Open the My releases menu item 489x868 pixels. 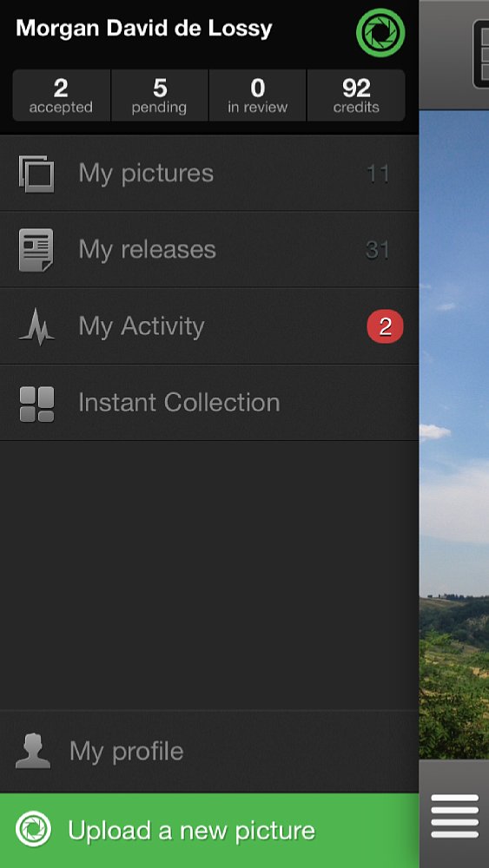[x=209, y=250]
